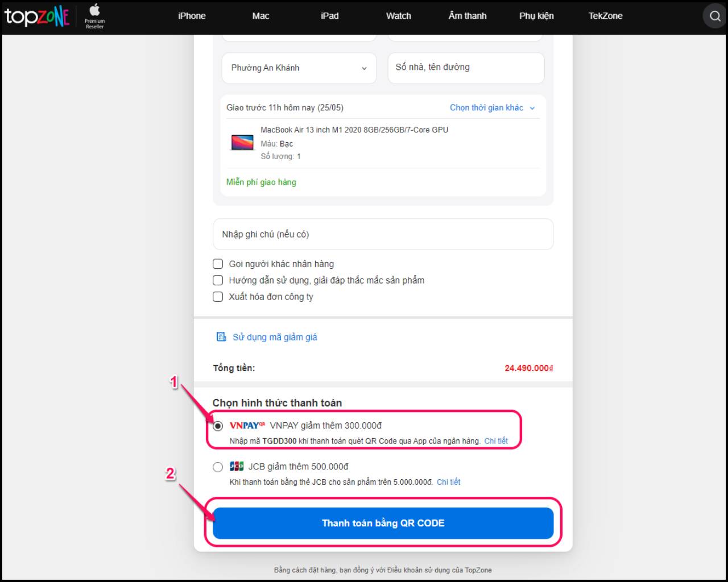Click Sử dụng mã giảm giá link

coord(275,337)
